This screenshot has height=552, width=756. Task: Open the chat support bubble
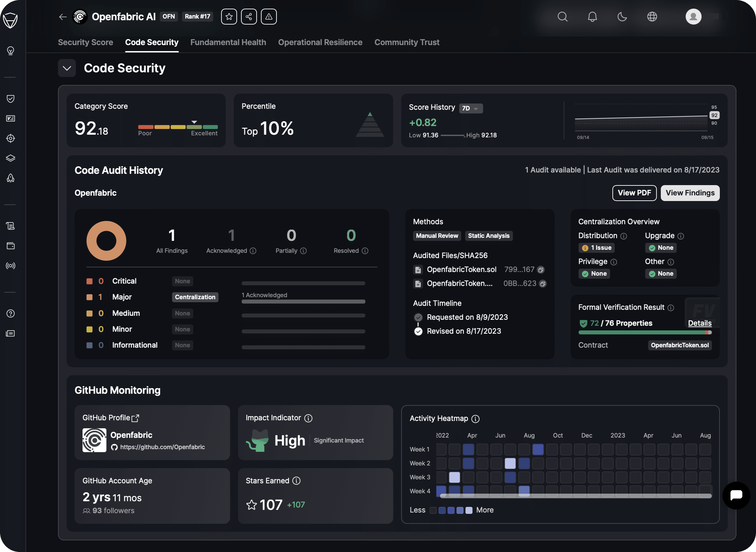[736, 496]
